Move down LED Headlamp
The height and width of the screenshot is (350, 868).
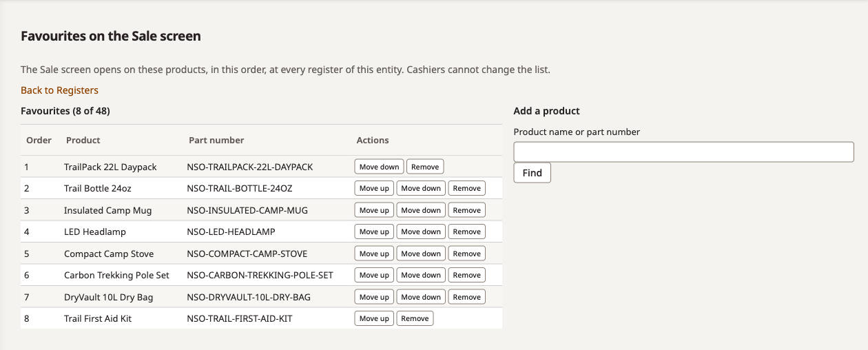click(x=421, y=231)
